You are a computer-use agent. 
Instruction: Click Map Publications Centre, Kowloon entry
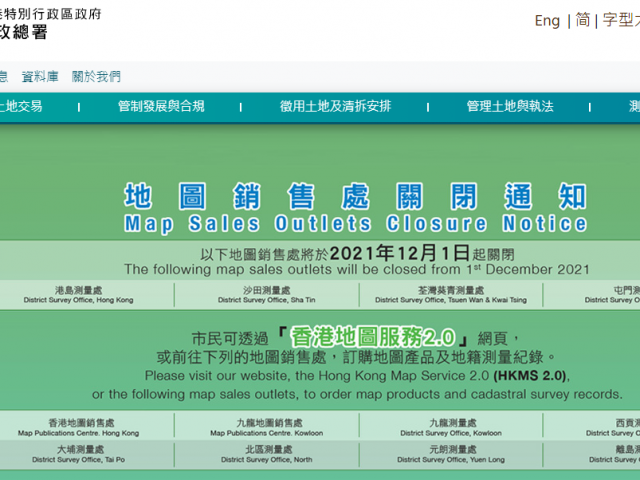click(267, 427)
